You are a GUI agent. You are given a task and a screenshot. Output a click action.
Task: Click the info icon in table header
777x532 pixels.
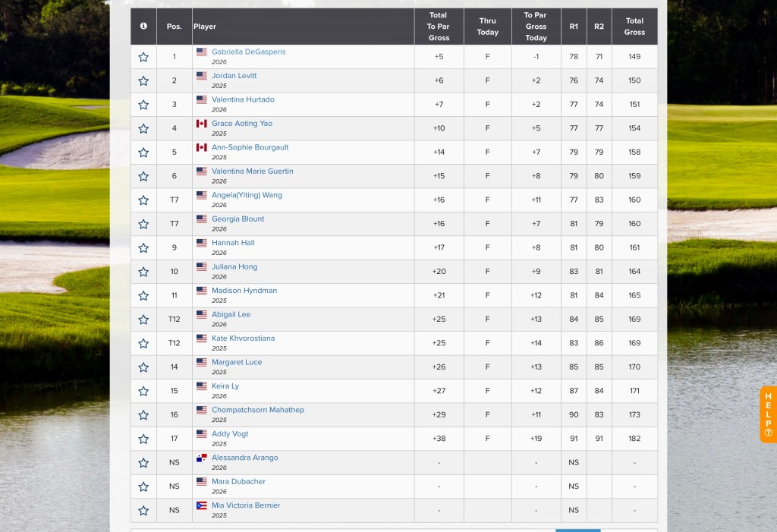tap(143, 27)
